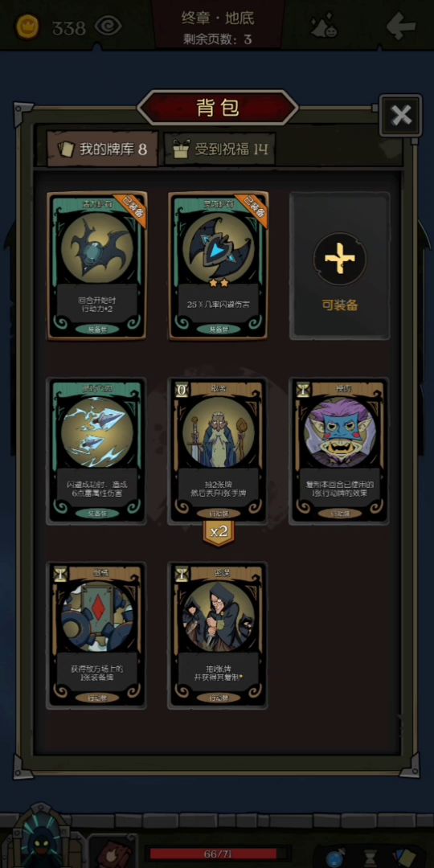The width and height of the screenshot is (434, 868).
Task: Click the red health bar 66/71
Action: [218, 853]
